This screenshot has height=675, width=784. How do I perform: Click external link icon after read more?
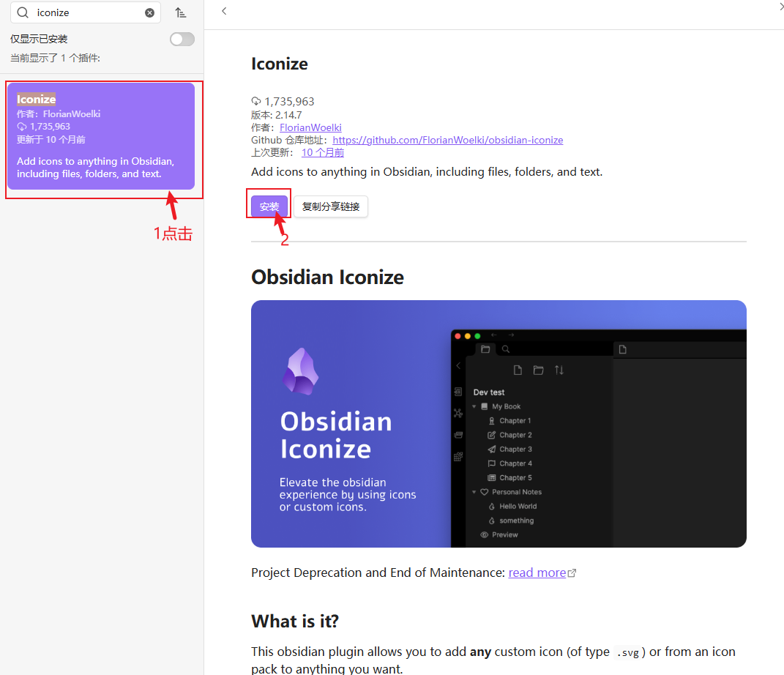pos(572,573)
